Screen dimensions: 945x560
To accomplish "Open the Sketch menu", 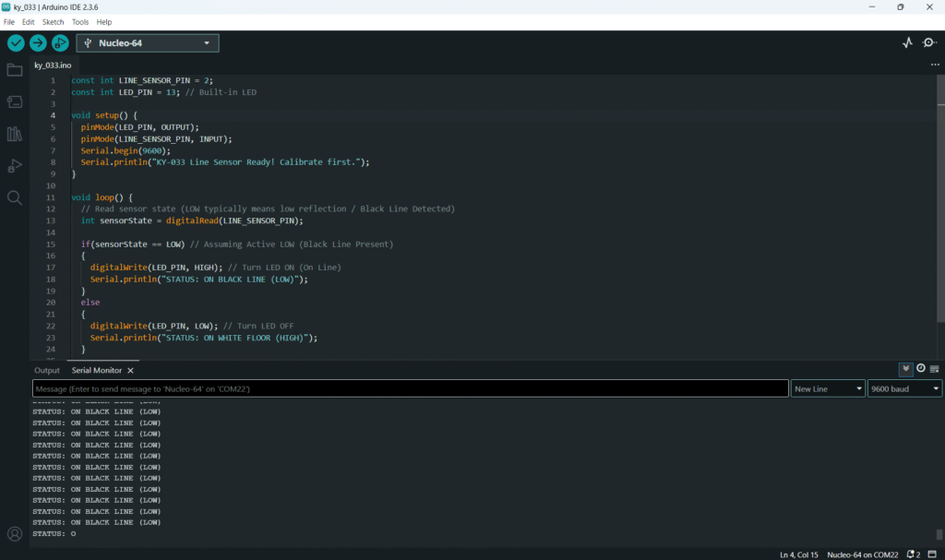I will [x=53, y=21].
